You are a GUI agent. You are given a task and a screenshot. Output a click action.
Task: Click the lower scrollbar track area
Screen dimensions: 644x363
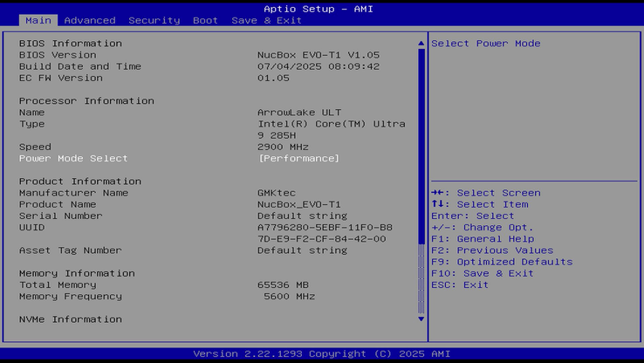pos(421,279)
